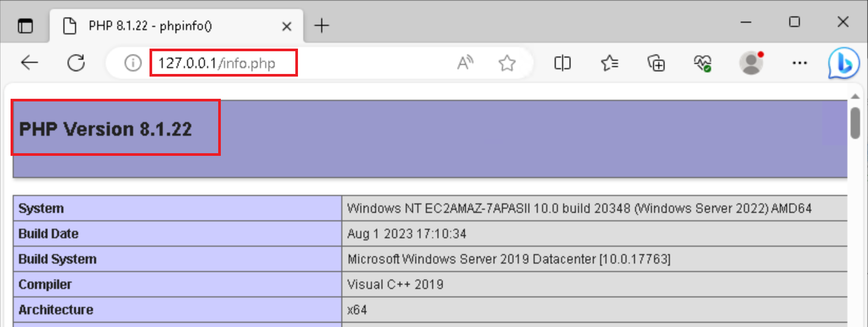Click the Windows NT EC2AMAZ-7APASII value

tap(579, 209)
